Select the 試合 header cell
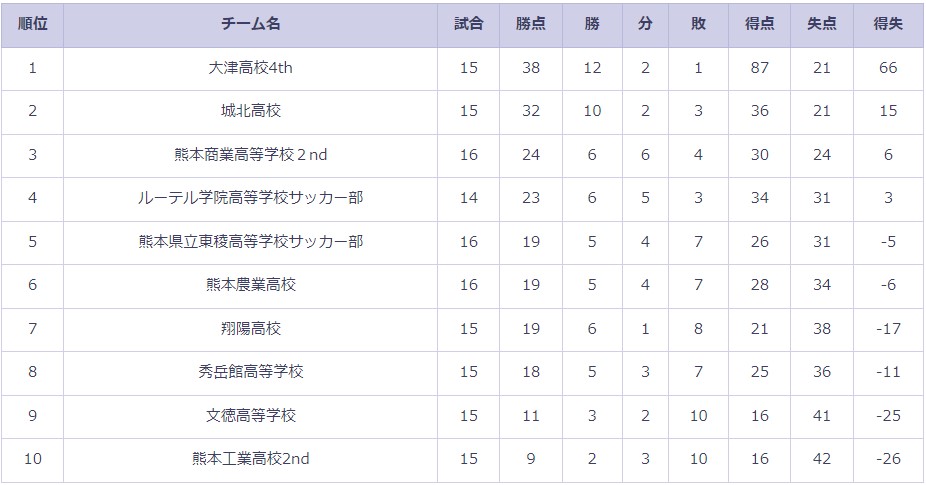The image size is (926, 485). 468,24
